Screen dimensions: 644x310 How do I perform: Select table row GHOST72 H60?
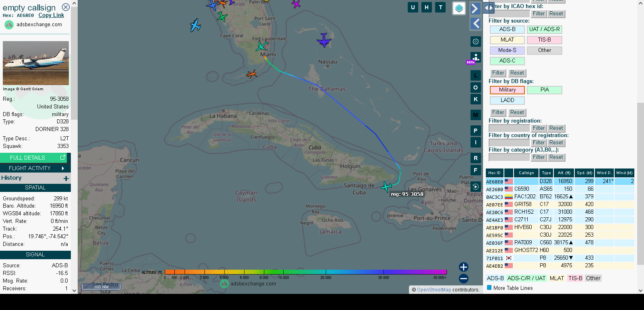pyautogui.click(x=560, y=250)
